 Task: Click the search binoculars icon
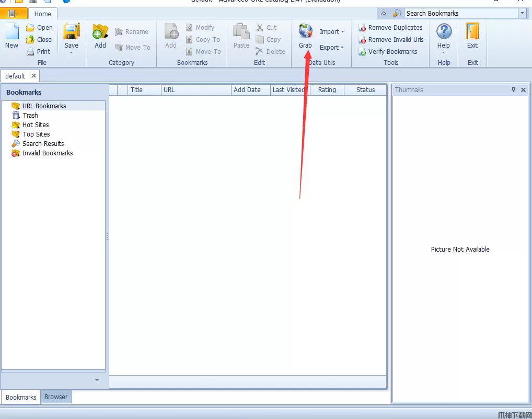pos(397,13)
